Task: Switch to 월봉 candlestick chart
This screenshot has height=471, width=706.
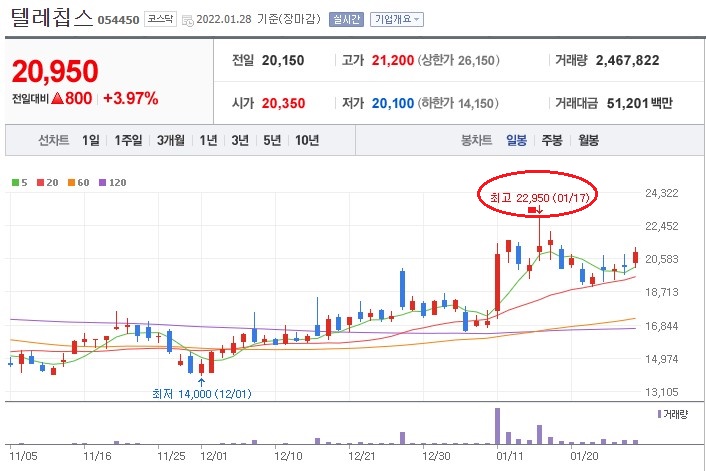Action: pos(588,140)
